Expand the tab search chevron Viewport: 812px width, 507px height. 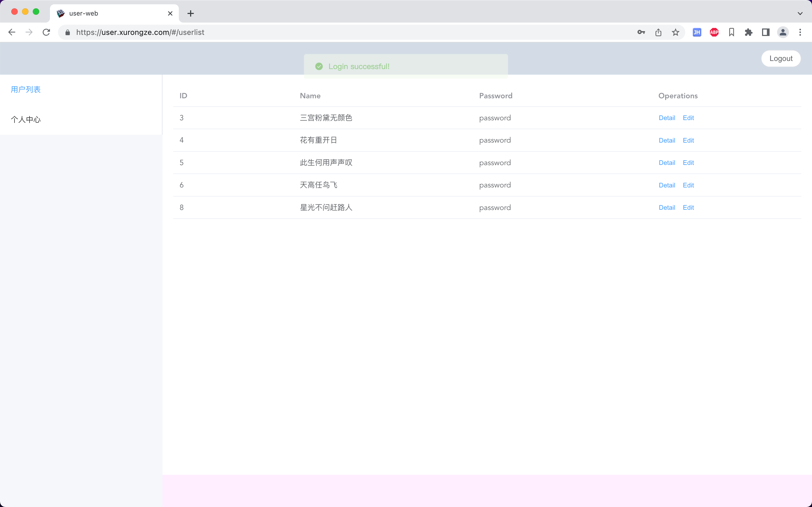[x=800, y=13]
